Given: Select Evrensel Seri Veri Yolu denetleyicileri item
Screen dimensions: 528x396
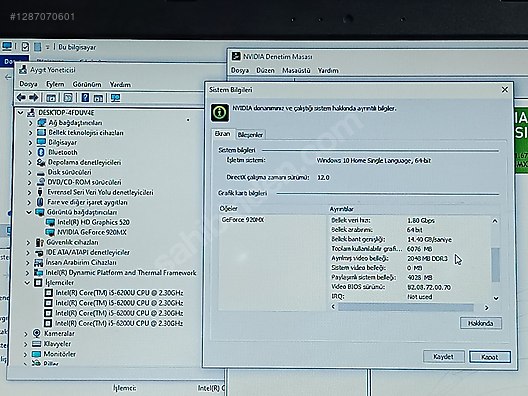Looking at the screenshot, I should point(100,192).
